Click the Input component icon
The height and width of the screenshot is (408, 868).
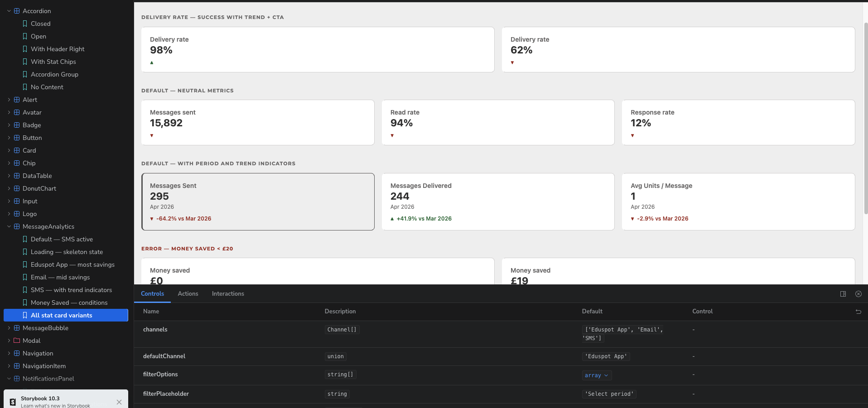point(17,201)
